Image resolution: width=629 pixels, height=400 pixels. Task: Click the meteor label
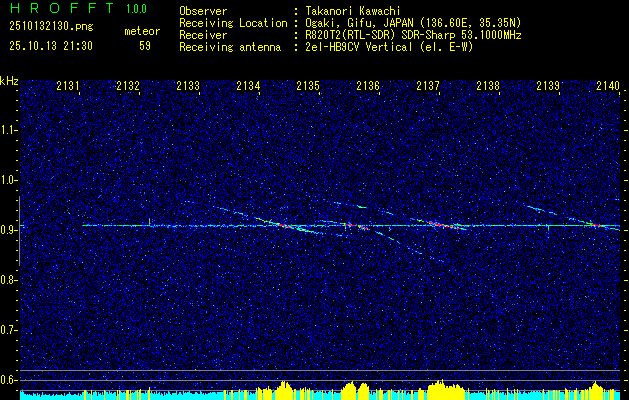142,31
